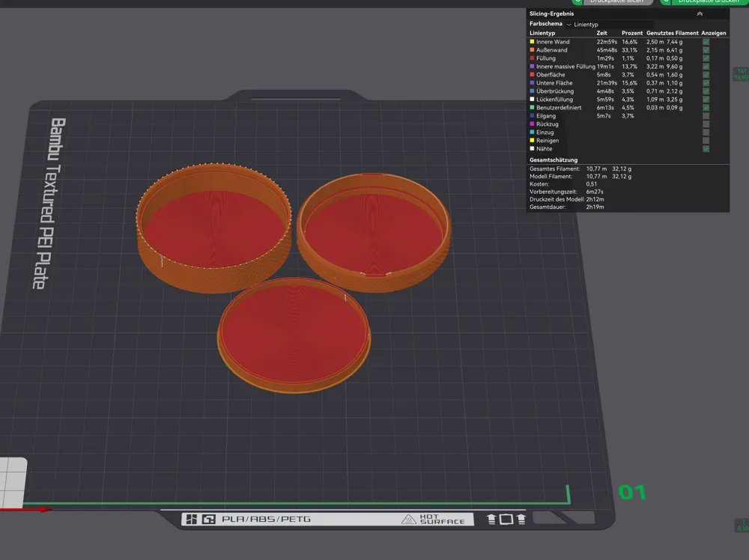
Task: Collapse the Slicing-Ergebnis panel with chevron
Action: point(700,13)
